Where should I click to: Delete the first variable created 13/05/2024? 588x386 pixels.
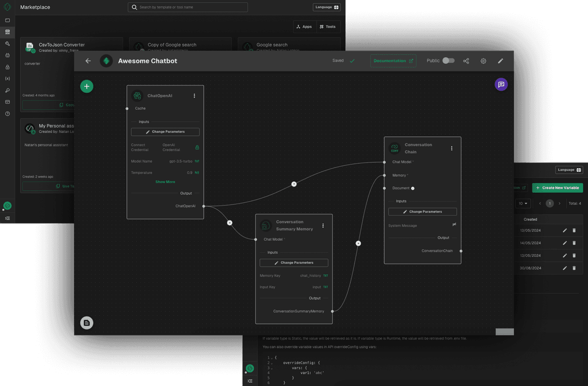pos(574,230)
